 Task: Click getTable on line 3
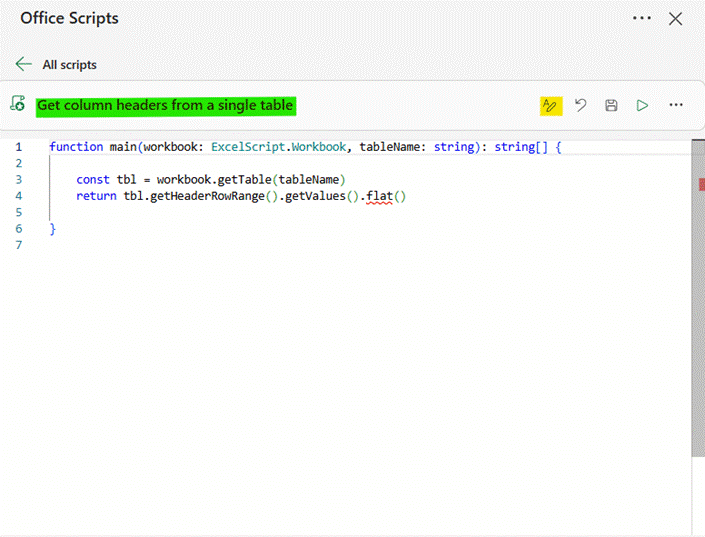245,180
